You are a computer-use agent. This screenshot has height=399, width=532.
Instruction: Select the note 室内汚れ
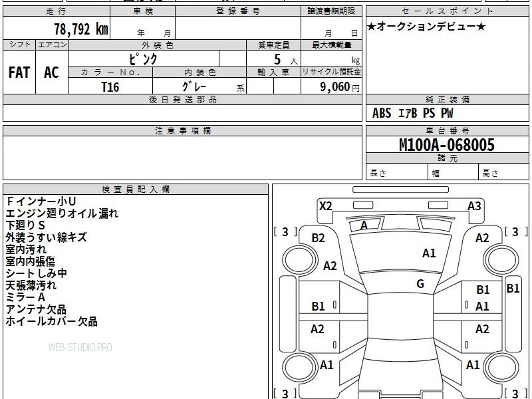(26, 249)
